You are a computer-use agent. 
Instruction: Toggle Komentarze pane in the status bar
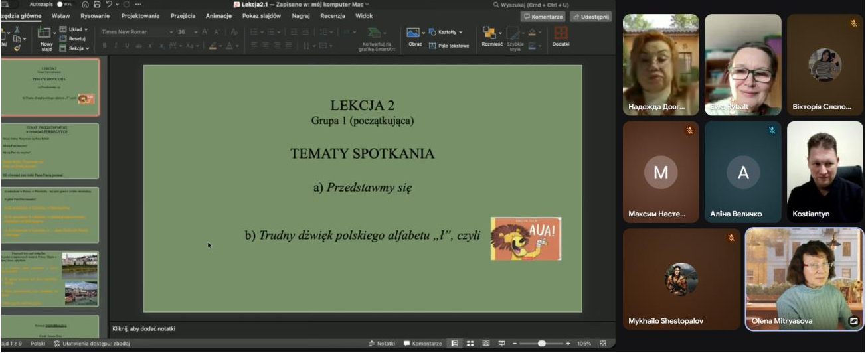point(422,344)
